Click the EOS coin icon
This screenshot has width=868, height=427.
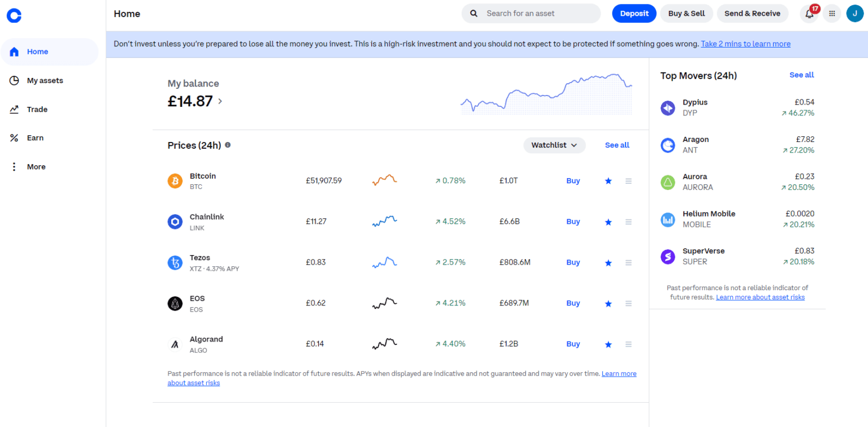pyautogui.click(x=175, y=303)
